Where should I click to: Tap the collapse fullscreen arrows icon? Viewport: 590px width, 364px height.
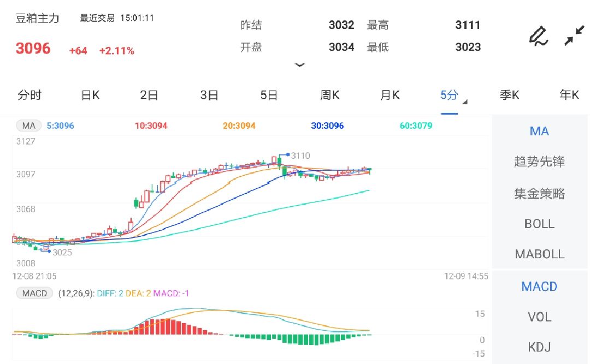click(x=574, y=35)
